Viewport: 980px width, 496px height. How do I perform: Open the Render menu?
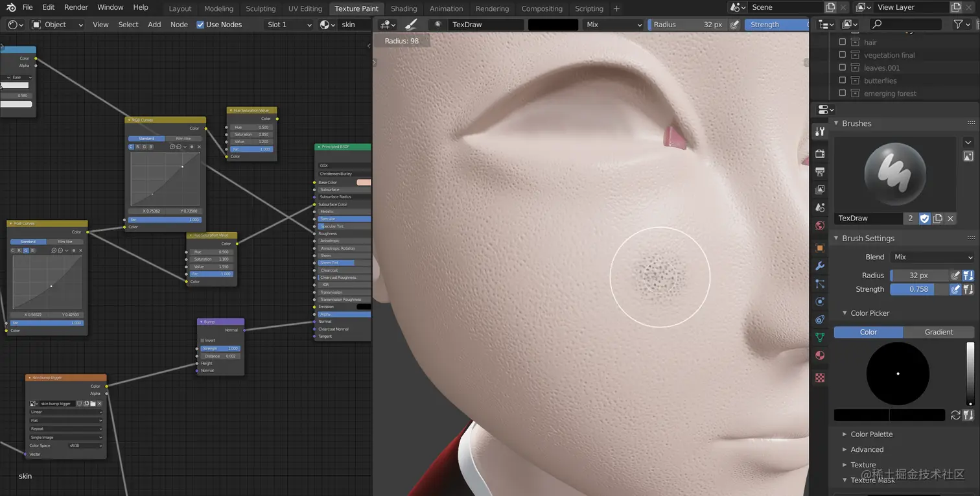76,7
